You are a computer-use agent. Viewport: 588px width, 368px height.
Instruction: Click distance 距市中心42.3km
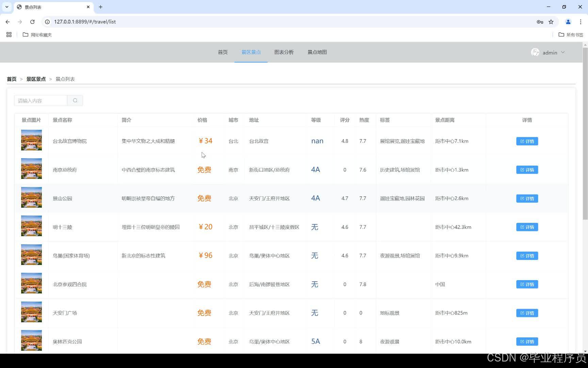pos(453,227)
